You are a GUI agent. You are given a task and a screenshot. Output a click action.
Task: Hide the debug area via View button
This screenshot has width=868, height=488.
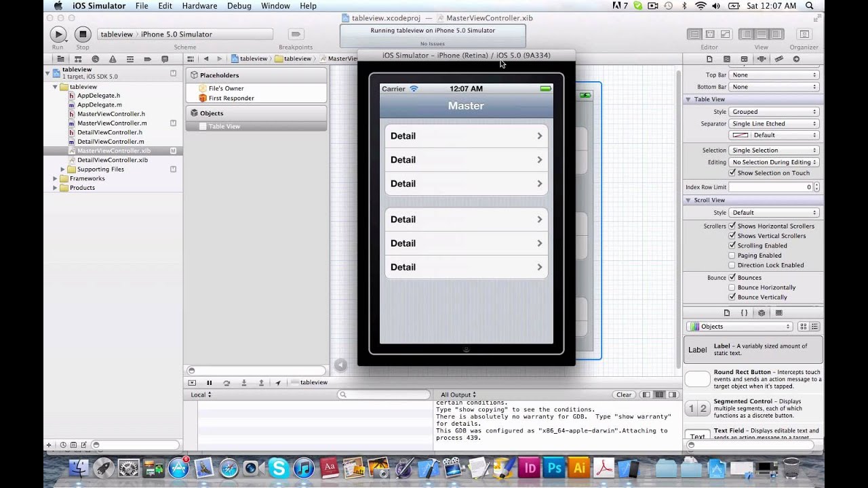[x=762, y=34]
